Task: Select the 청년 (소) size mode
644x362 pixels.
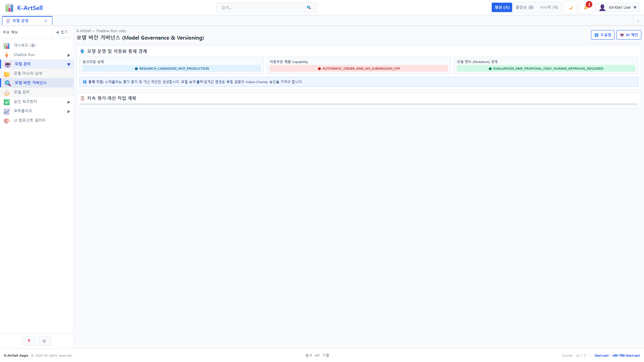Action: (x=502, y=7)
